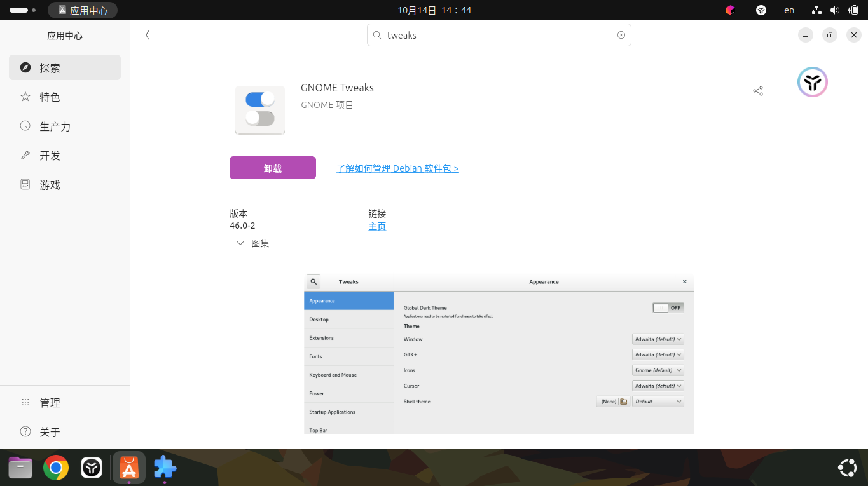868x486 pixels.
Task: Open the 特色 category
Action: (65, 97)
